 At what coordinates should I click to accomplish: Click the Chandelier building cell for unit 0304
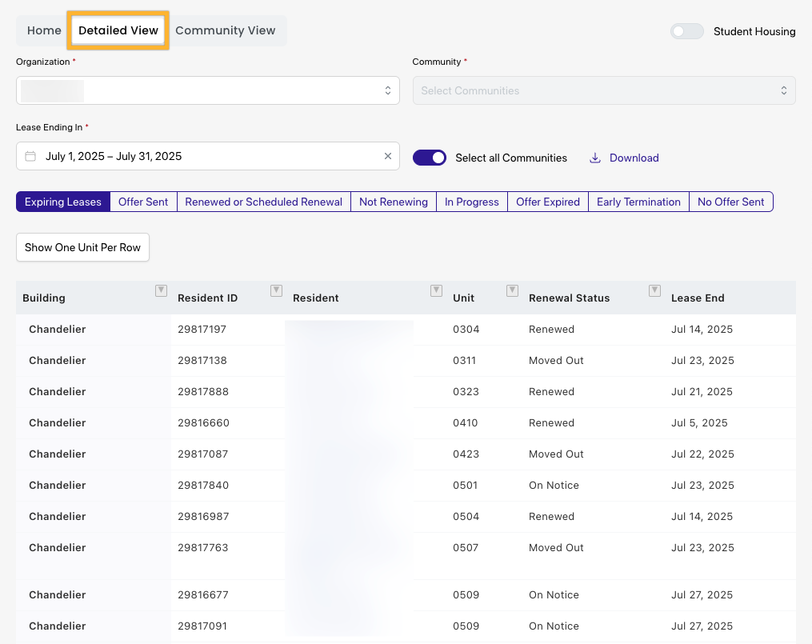pos(58,330)
